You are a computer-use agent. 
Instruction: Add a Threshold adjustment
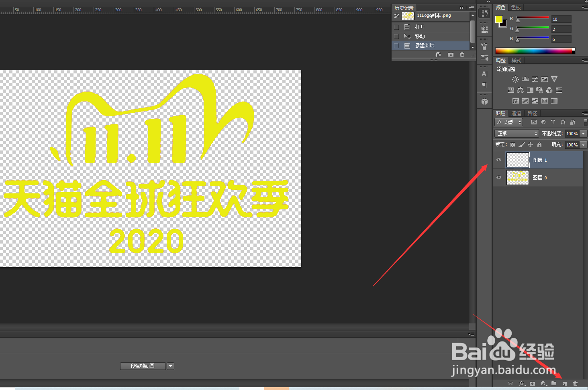pyautogui.click(x=535, y=101)
